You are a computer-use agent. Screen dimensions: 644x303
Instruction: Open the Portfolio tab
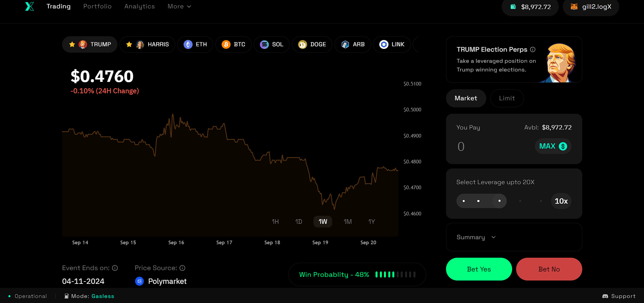[97, 6]
